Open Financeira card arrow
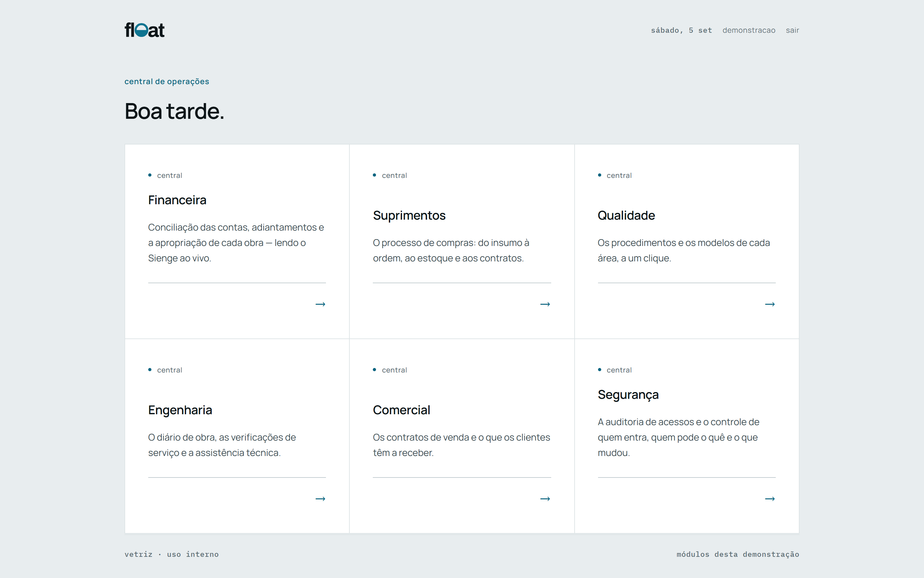Screen dimensions: 924x578 pyautogui.click(x=320, y=304)
